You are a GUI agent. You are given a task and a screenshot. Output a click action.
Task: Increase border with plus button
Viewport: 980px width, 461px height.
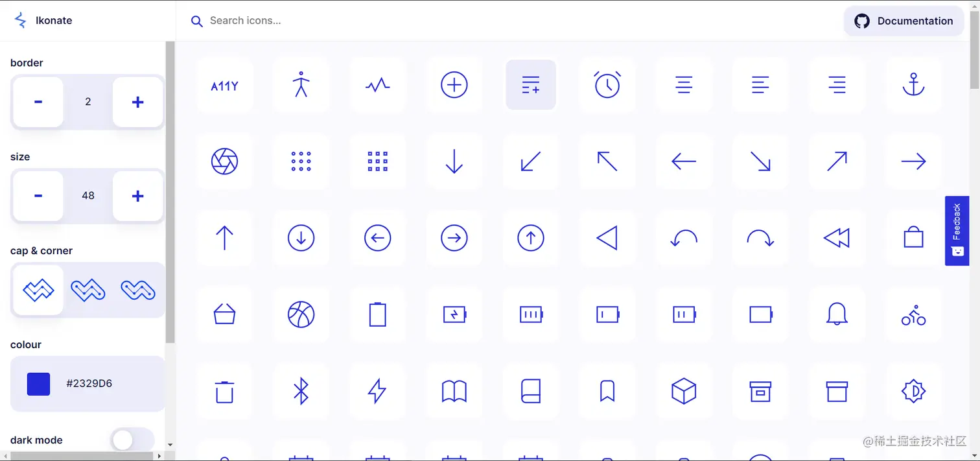click(x=137, y=102)
